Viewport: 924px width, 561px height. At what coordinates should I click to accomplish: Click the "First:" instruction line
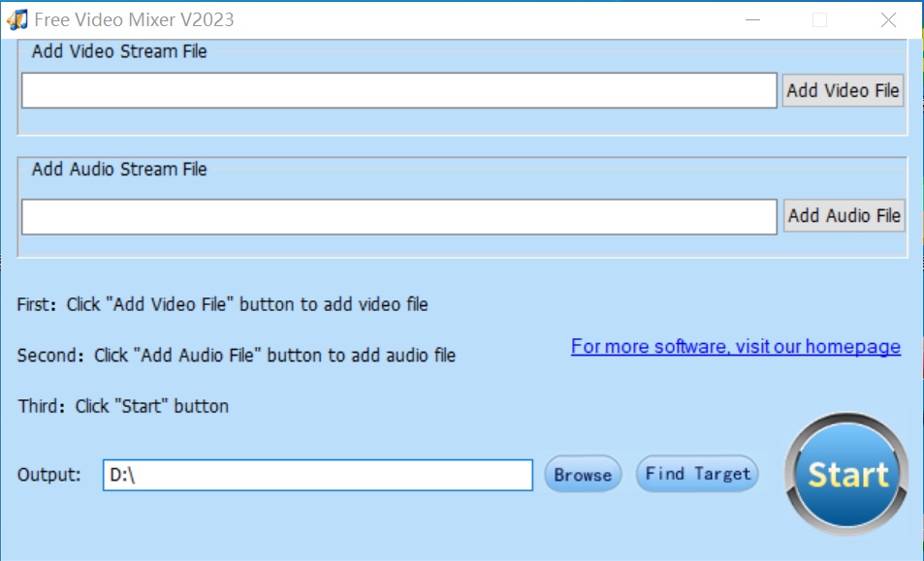(x=221, y=303)
